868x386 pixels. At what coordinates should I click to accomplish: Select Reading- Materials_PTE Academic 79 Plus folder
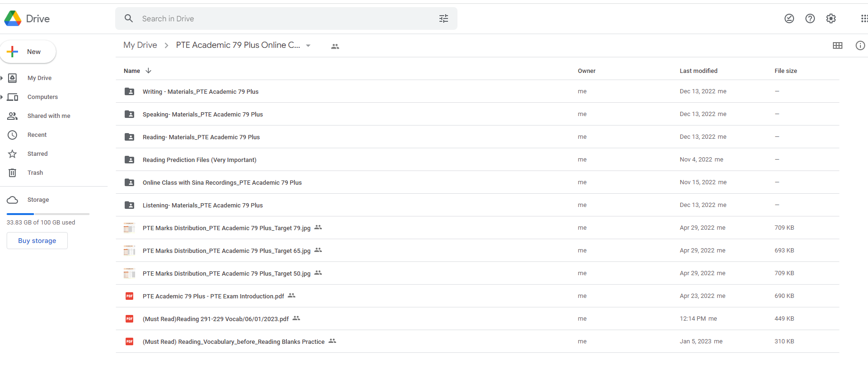(x=201, y=137)
